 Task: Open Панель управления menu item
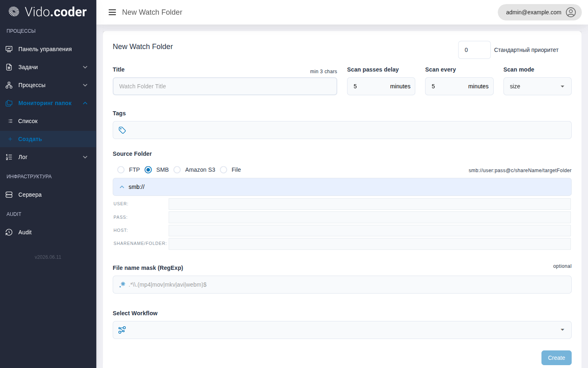pos(48,49)
